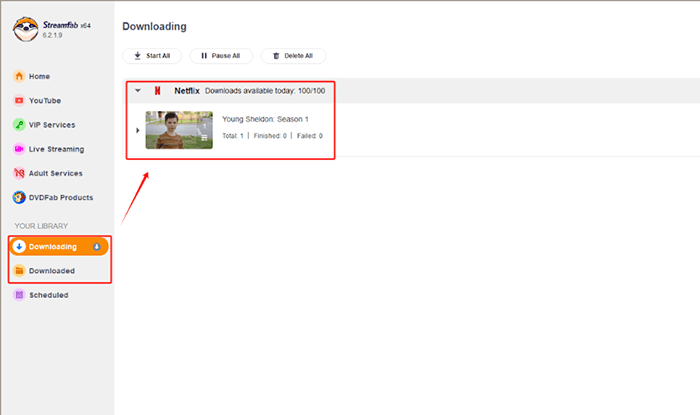Click the DVDFab Products icon
This screenshot has height=415, width=700.
click(x=19, y=197)
